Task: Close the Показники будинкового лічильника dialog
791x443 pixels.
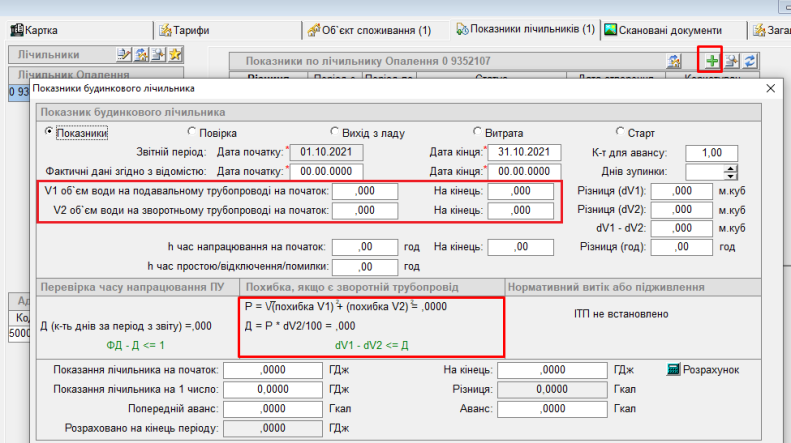Action: pyautogui.click(x=770, y=89)
